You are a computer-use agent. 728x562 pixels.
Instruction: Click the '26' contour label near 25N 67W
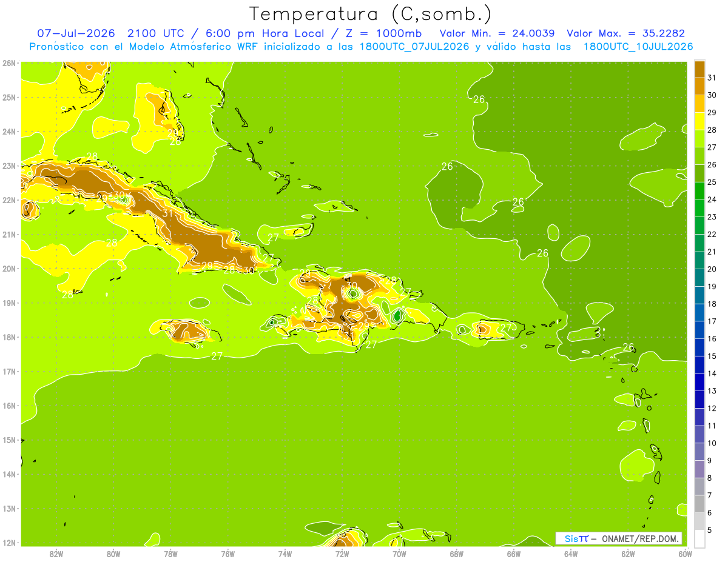[x=479, y=99]
